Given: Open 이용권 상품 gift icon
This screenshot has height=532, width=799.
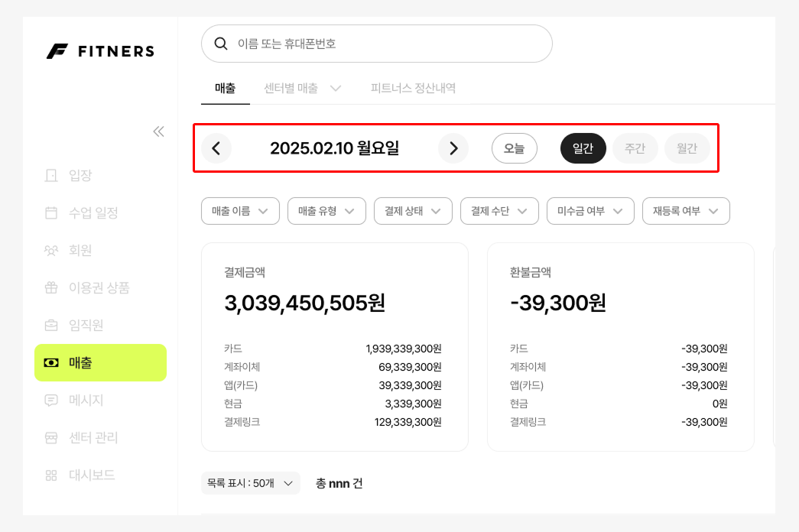Looking at the screenshot, I should 51,287.
